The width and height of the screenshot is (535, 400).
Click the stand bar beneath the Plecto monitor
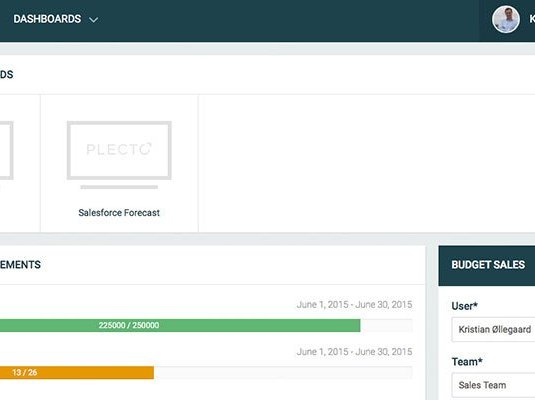pyautogui.click(x=119, y=187)
